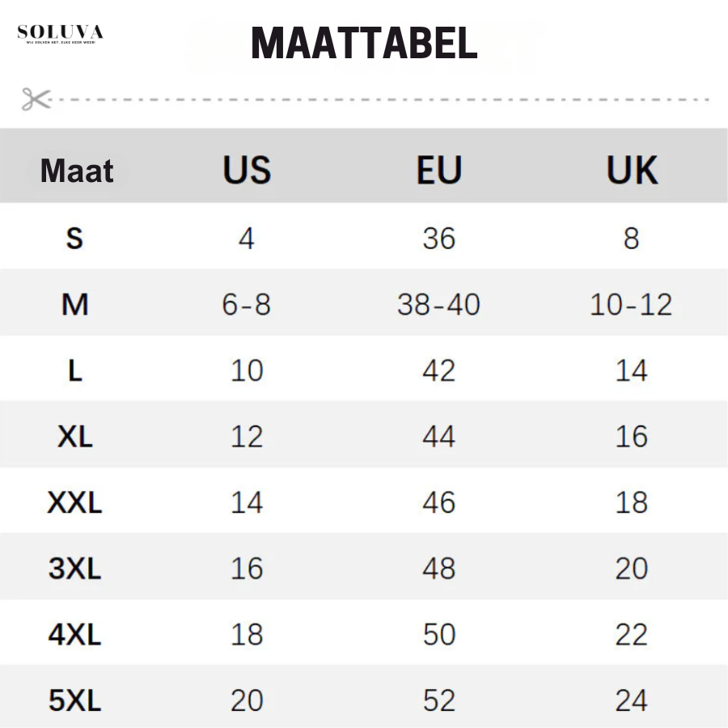Click EU value 44 in XL row
728x728 pixels.
439,437
